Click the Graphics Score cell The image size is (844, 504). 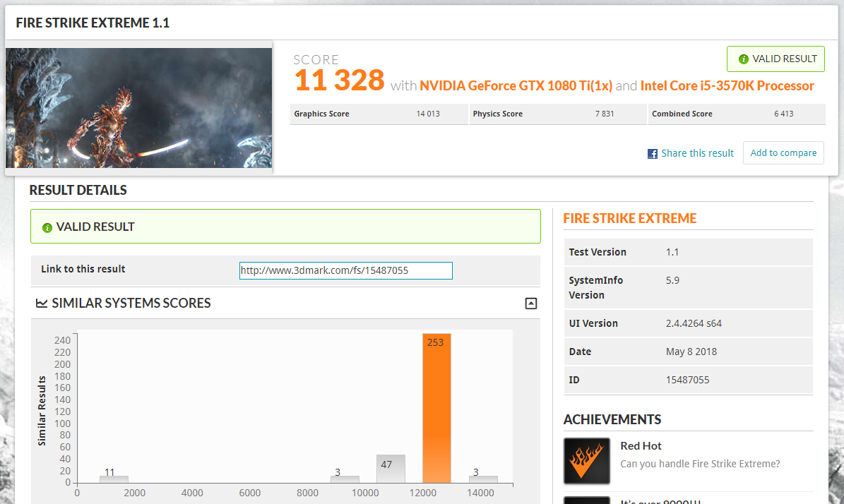click(x=379, y=114)
